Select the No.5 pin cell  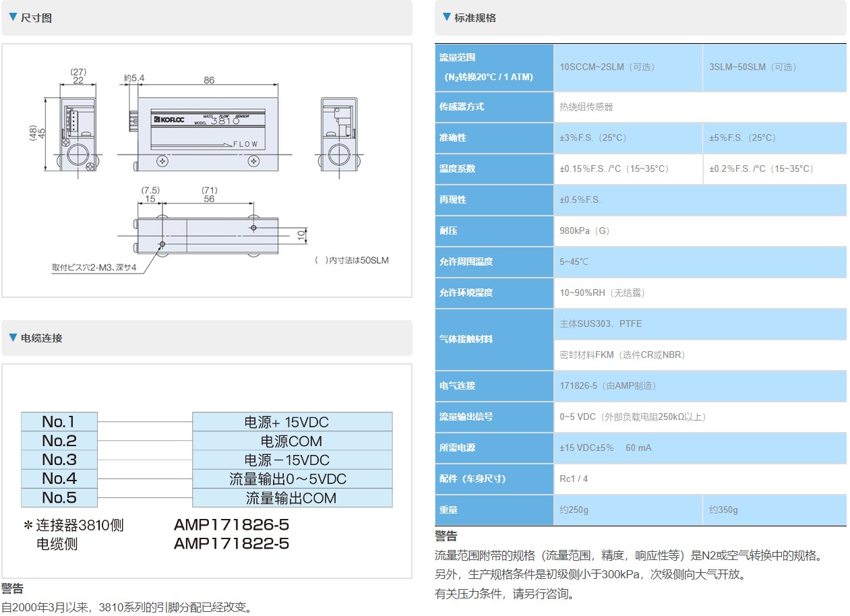coord(59,498)
